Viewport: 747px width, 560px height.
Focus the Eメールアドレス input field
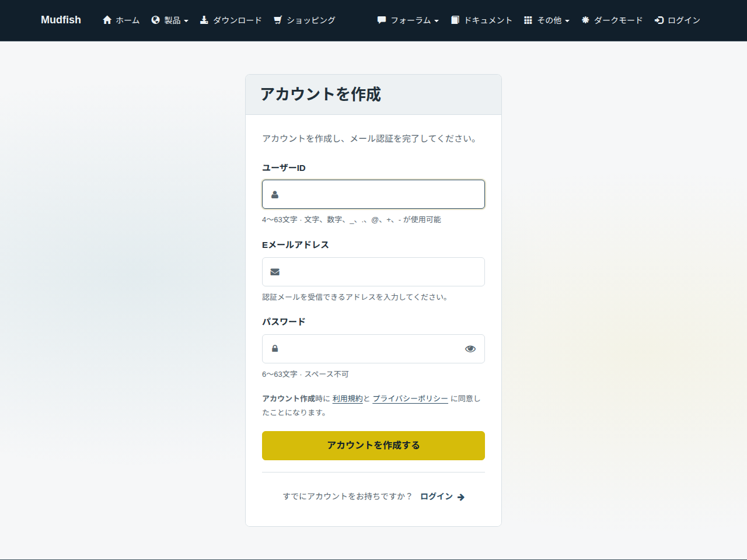pos(373,272)
